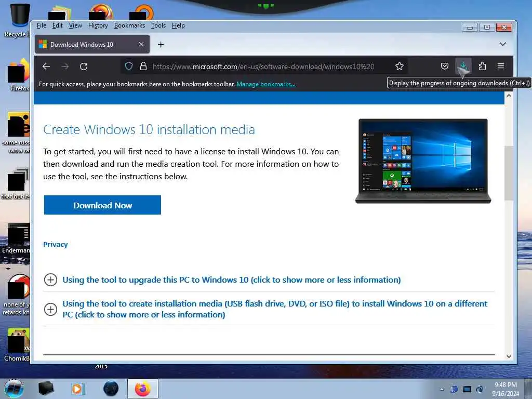Open the Bookmarks menu
The height and width of the screenshot is (399, 532).
coord(129,25)
